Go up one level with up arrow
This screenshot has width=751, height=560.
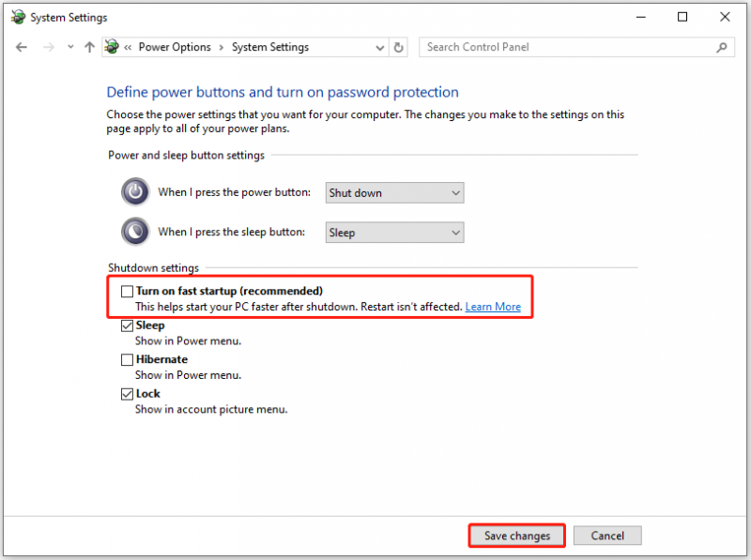click(89, 48)
